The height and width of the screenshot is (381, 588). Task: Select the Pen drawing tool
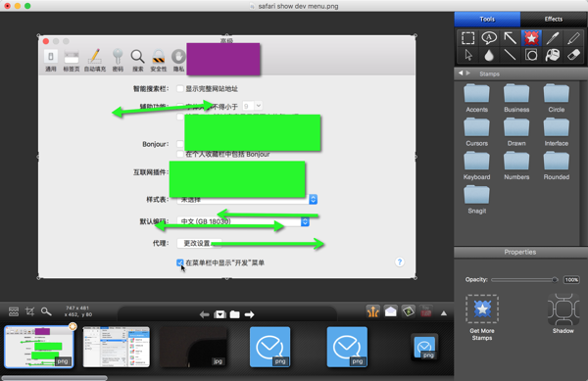(552, 38)
